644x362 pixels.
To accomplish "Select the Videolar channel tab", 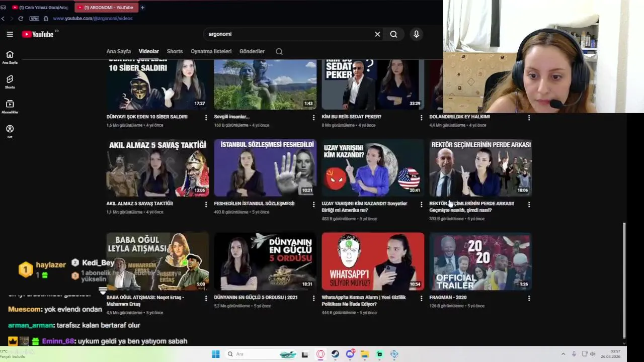I will point(149,51).
